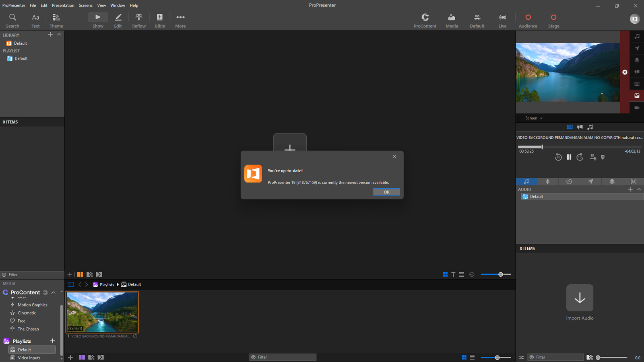This screenshot has width=644, height=362.
Task: Click OK in the up-to-date dialog
Action: (386, 192)
